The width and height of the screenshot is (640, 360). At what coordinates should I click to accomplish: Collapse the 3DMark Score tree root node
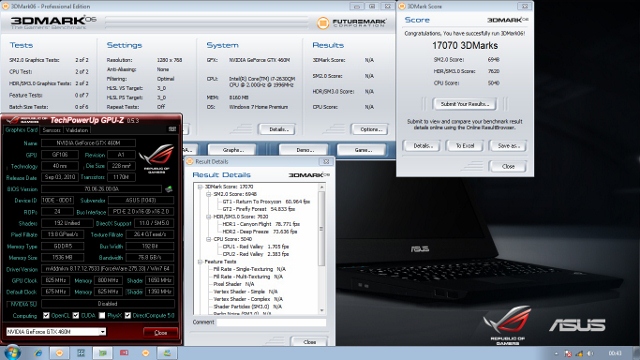click(x=200, y=187)
